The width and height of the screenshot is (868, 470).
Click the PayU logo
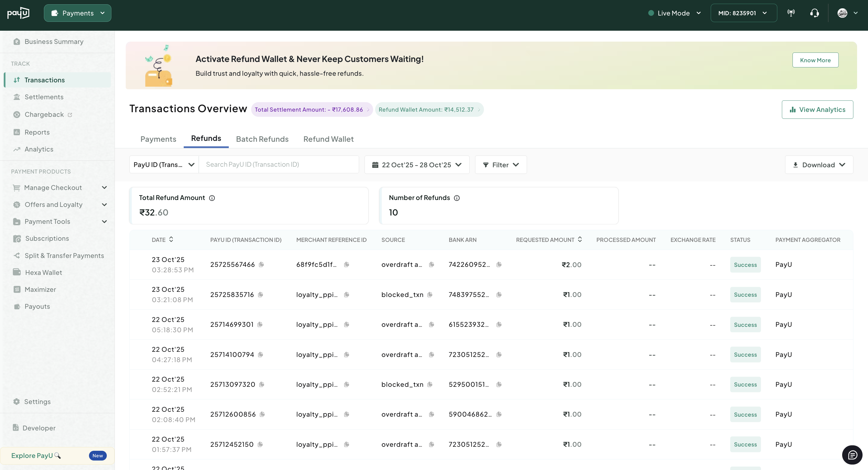[18, 13]
